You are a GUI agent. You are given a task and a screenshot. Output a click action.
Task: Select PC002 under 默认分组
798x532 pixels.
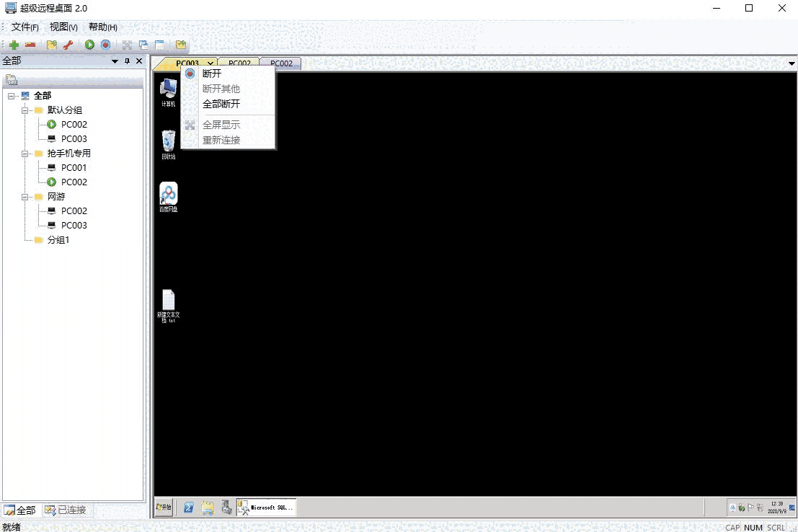(74, 124)
